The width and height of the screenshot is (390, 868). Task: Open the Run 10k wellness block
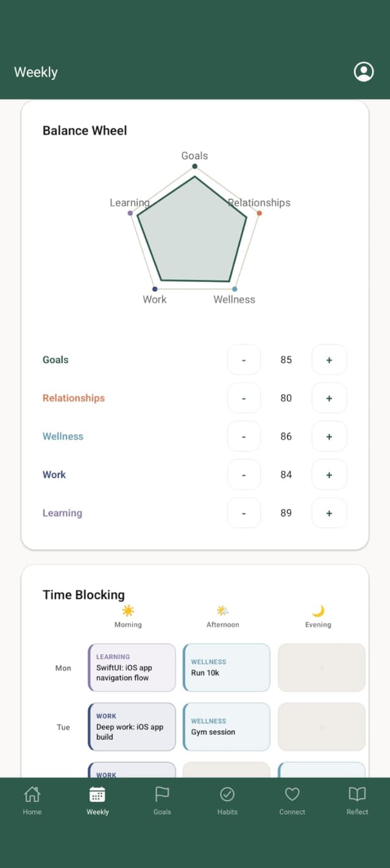[x=227, y=668]
